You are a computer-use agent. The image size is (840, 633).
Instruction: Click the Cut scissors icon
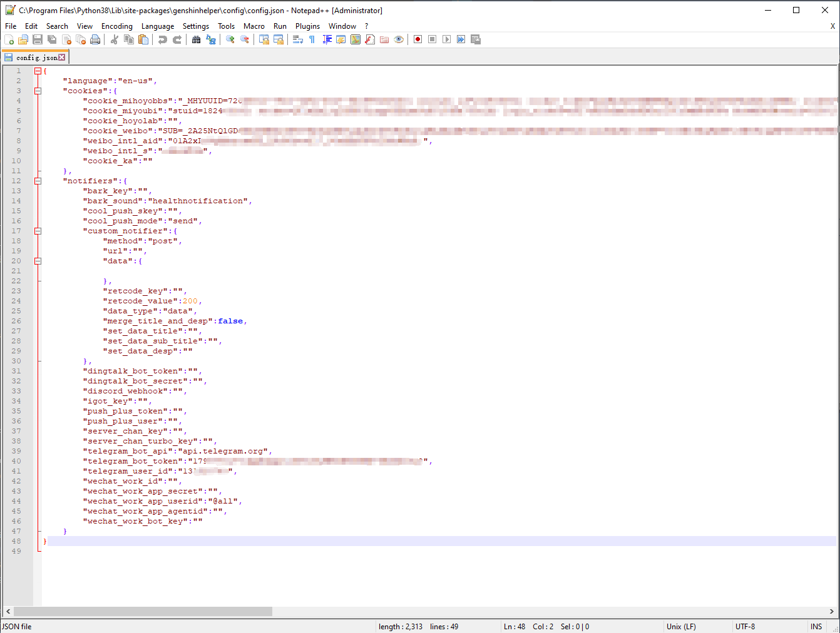point(115,39)
